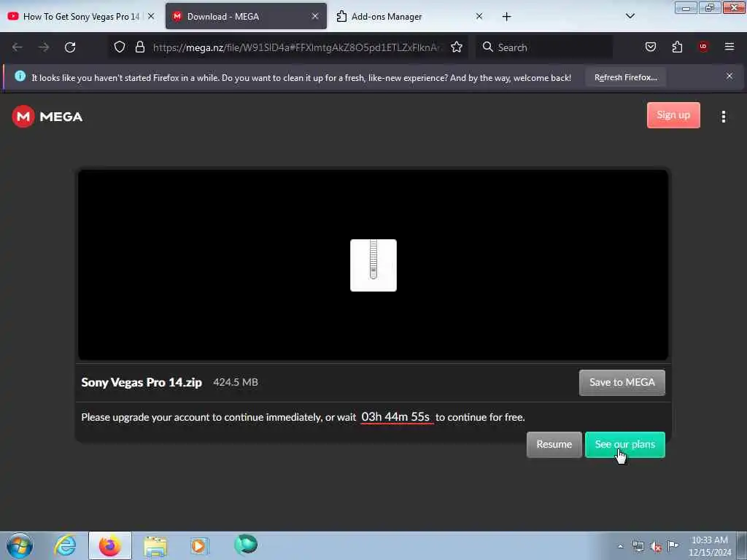Save page to Pocket
747x560 pixels.
click(650, 47)
